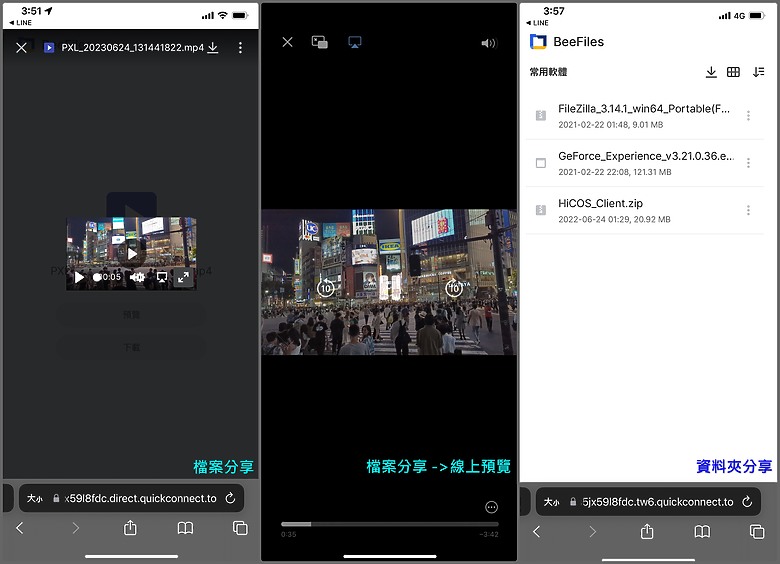Tap AirPlay icon in the mini player

click(x=162, y=277)
